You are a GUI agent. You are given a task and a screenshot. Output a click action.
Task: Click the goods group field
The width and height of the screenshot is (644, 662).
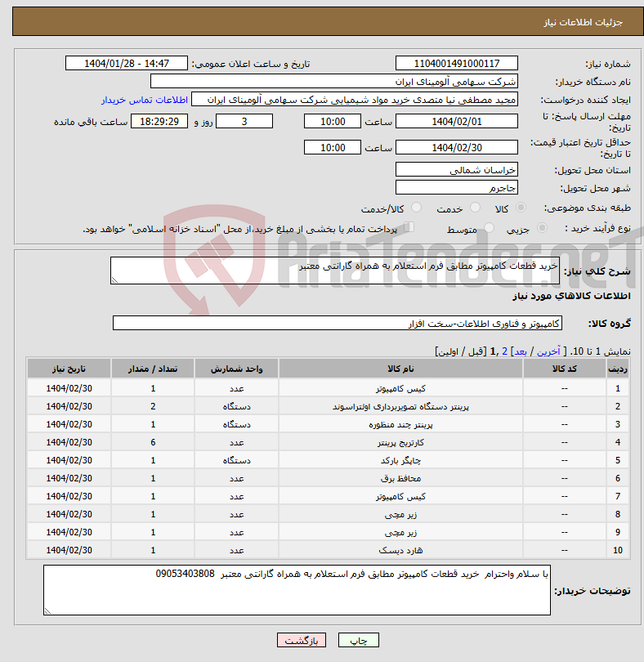pos(337,323)
